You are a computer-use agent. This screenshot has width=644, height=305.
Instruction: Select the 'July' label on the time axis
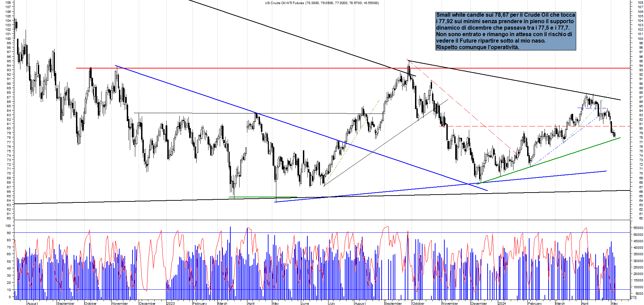[332, 303]
